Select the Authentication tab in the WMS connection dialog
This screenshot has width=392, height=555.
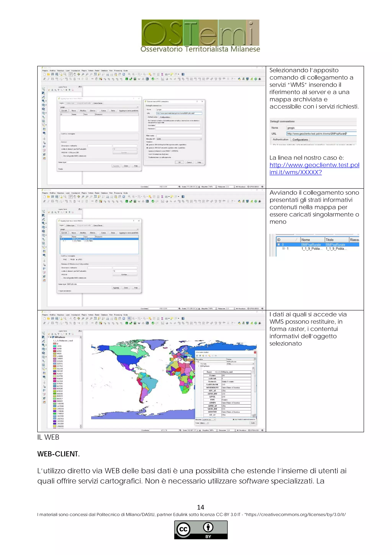pyautogui.click(x=153, y=117)
